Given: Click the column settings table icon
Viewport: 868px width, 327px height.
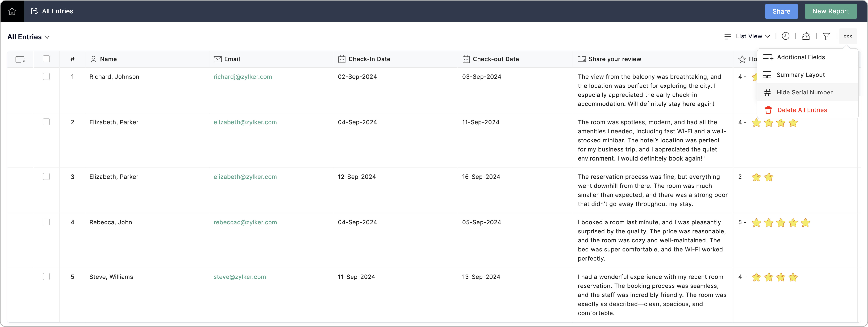Looking at the screenshot, I should pyautogui.click(x=19, y=59).
